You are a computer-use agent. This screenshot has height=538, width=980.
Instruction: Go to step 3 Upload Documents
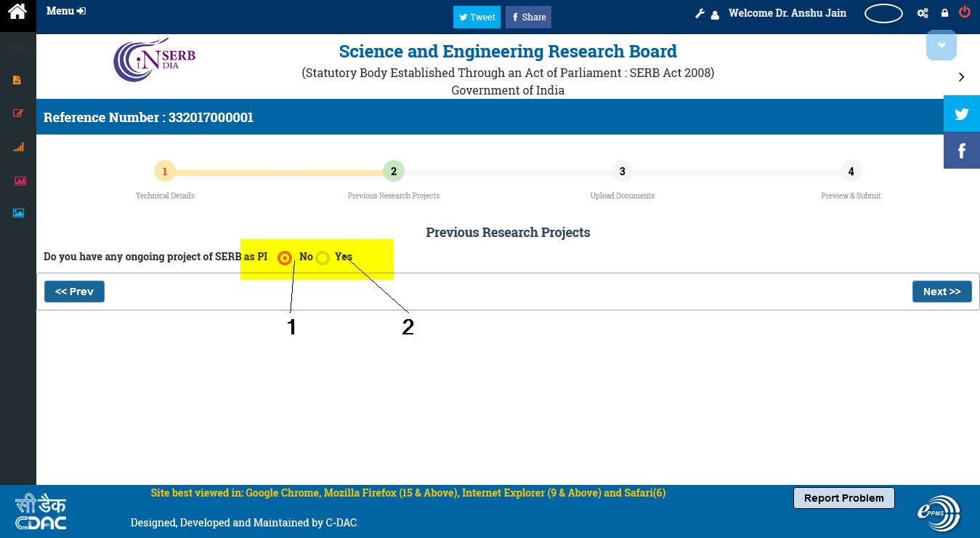point(623,172)
